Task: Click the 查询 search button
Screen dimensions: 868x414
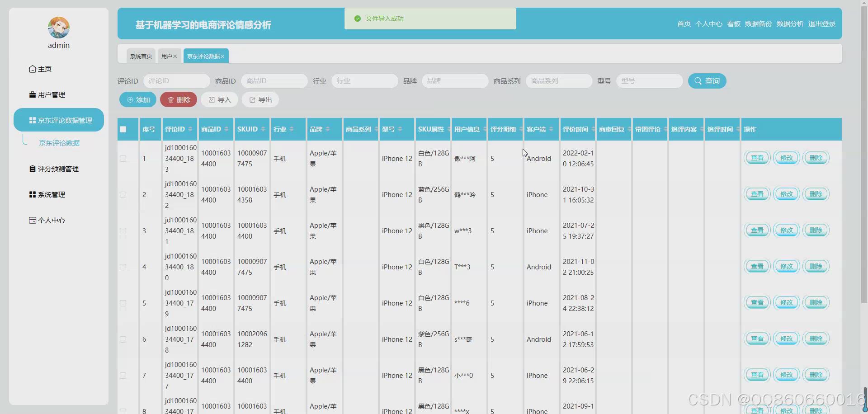Action: pos(707,81)
